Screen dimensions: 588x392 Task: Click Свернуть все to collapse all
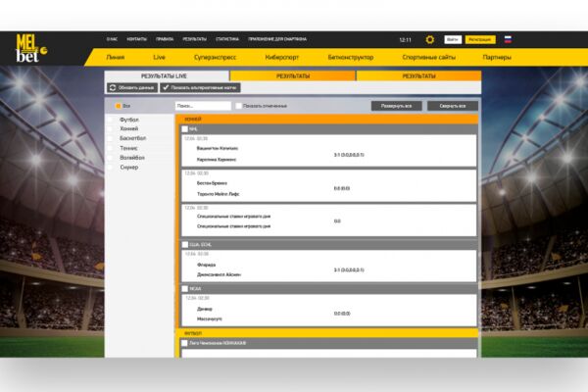pyautogui.click(x=453, y=106)
